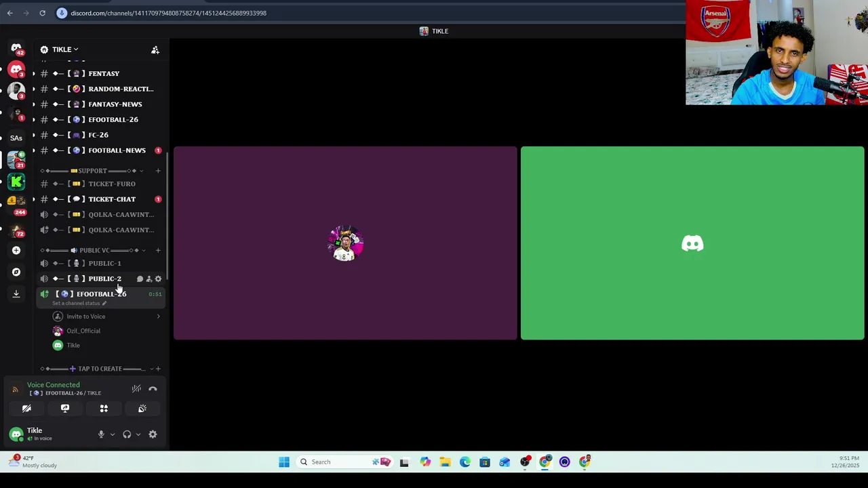The width and height of the screenshot is (868, 488).
Task: Click invite icon on PUBLIC-2 channel
Action: tap(149, 279)
